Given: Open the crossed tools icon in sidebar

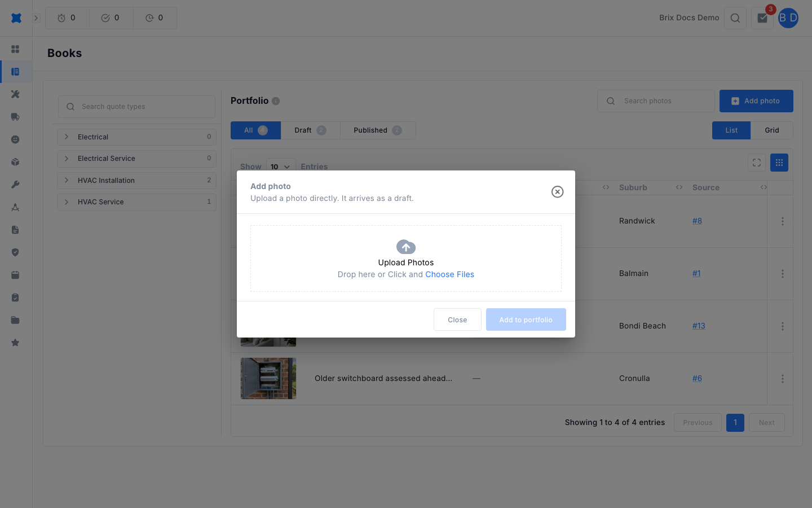Looking at the screenshot, I should [x=15, y=94].
